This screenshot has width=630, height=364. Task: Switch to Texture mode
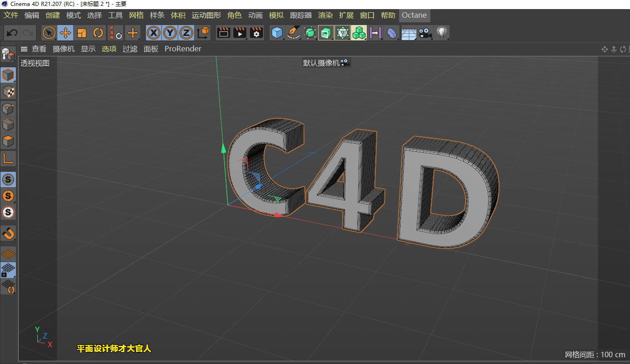pyautogui.click(x=8, y=92)
